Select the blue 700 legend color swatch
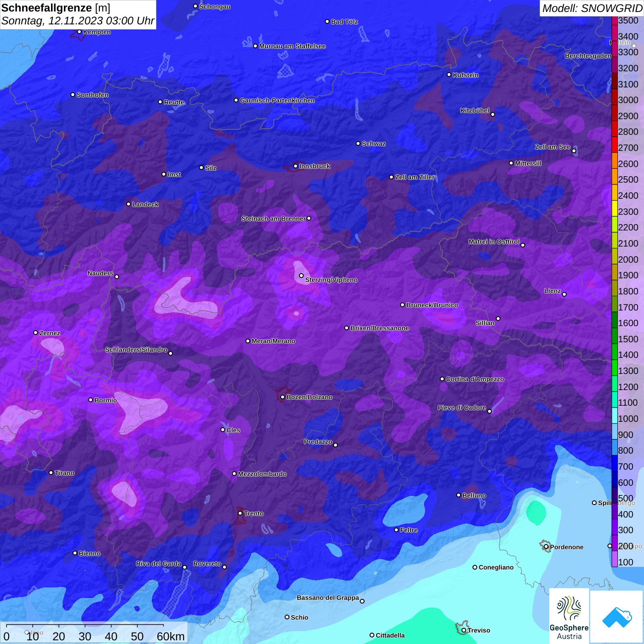Viewport: 644px width, 644px height. [614, 463]
